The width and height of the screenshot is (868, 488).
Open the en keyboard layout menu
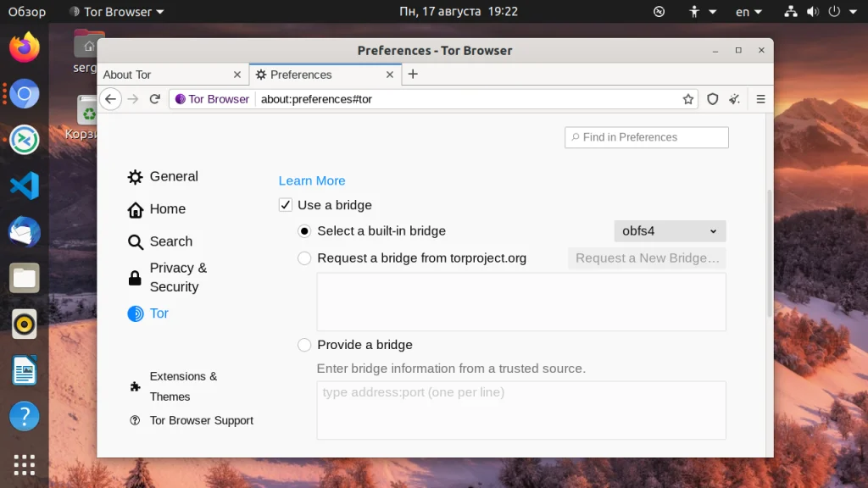pos(748,12)
